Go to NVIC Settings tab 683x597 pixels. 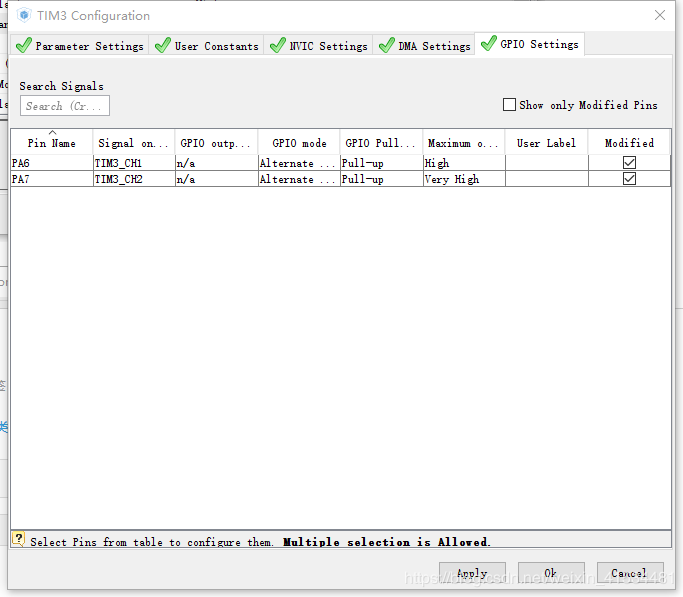coord(318,45)
